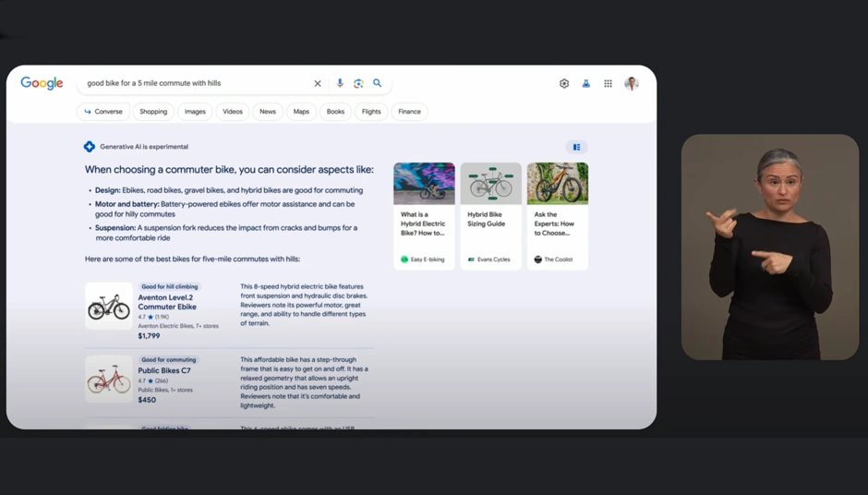Click the $450 price
This screenshot has height=495, width=868.
[147, 400]
